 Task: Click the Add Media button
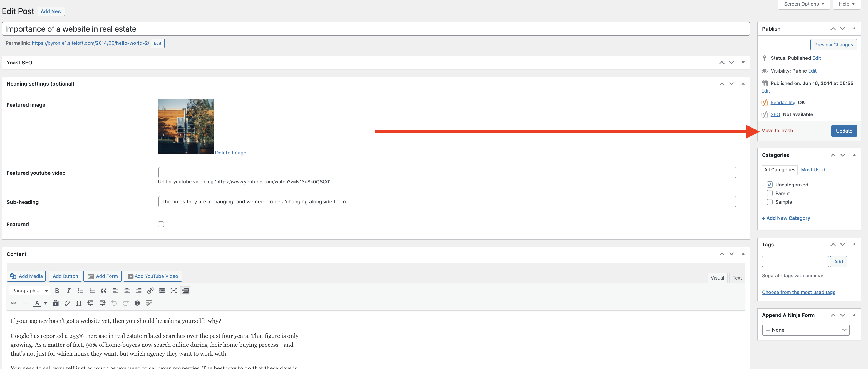(26, 276)
